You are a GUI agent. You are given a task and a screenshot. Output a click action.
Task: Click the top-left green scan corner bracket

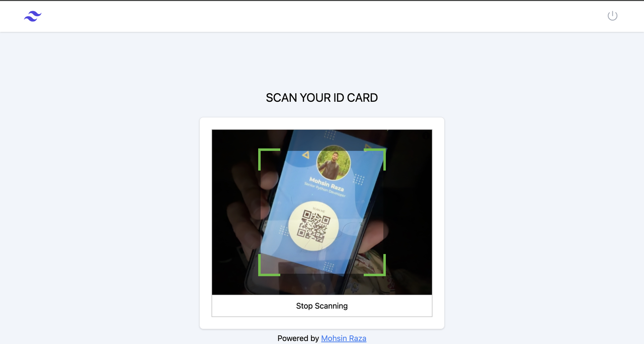click(269, 159)
